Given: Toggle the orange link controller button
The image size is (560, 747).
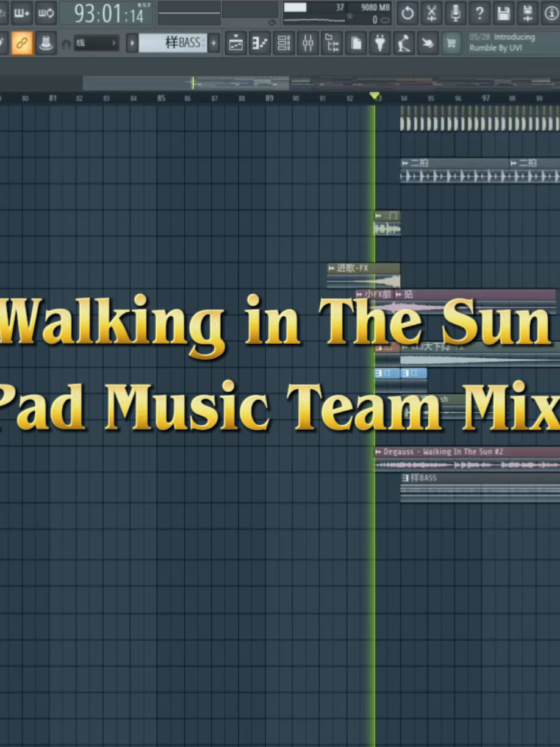Looking at the screenshot, I should (22, 43).
